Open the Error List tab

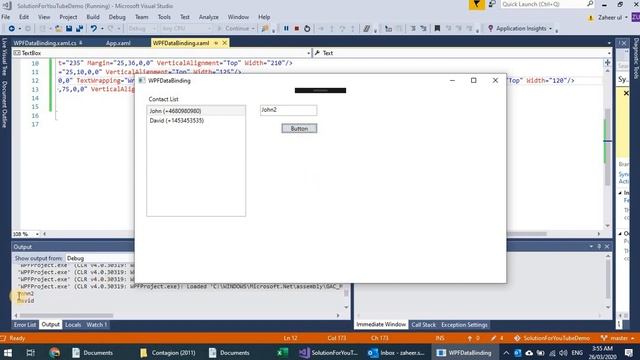click(25, 325)
